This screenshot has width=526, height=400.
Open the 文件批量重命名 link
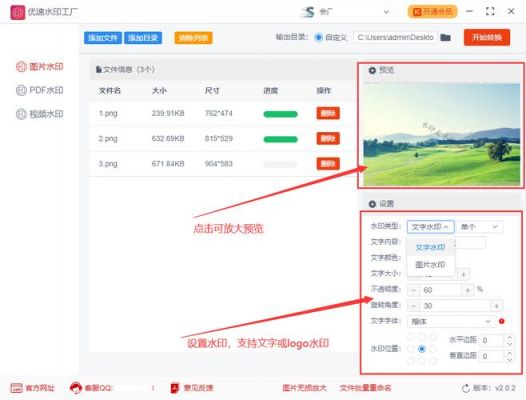[x=365, y=388]
